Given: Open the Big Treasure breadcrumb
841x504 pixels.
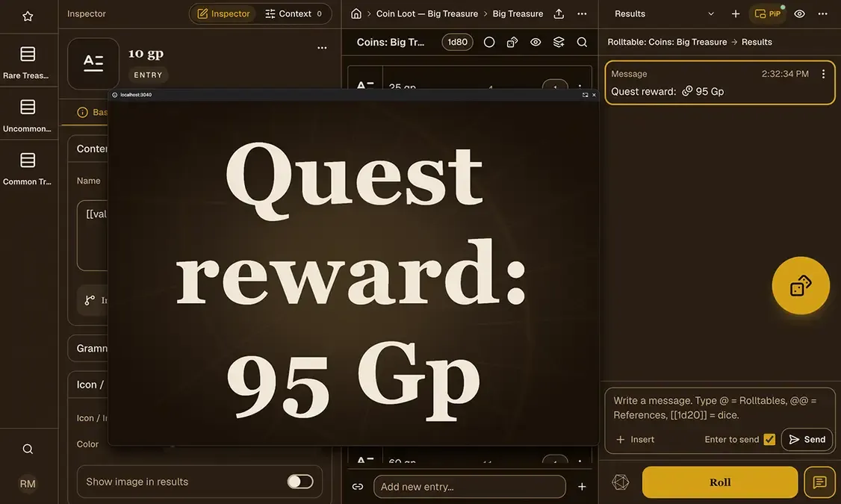Looking at the screenshot, I should 518,14.
